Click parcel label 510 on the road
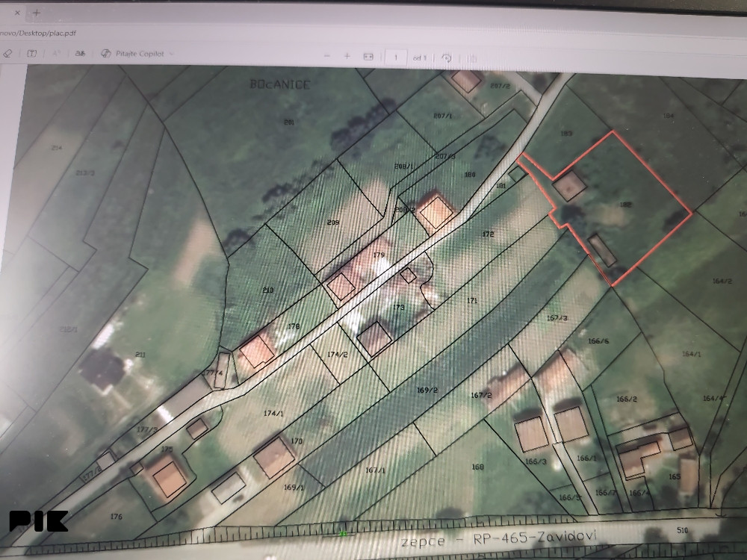Image resolution: width=747 pixels, height=560 pixels. pyautogui.click(x=682, y=530)
